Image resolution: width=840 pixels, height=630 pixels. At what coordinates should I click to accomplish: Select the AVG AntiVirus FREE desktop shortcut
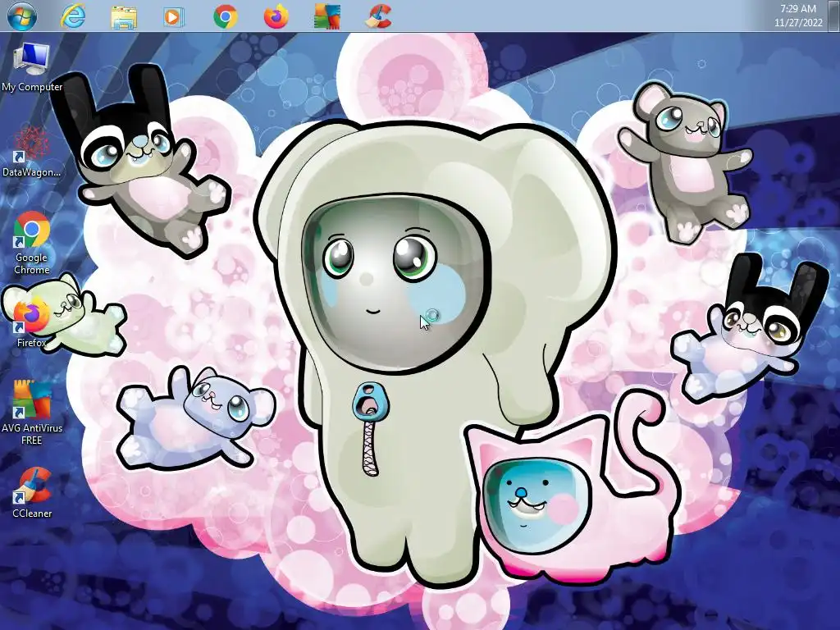tap(32, 413)
